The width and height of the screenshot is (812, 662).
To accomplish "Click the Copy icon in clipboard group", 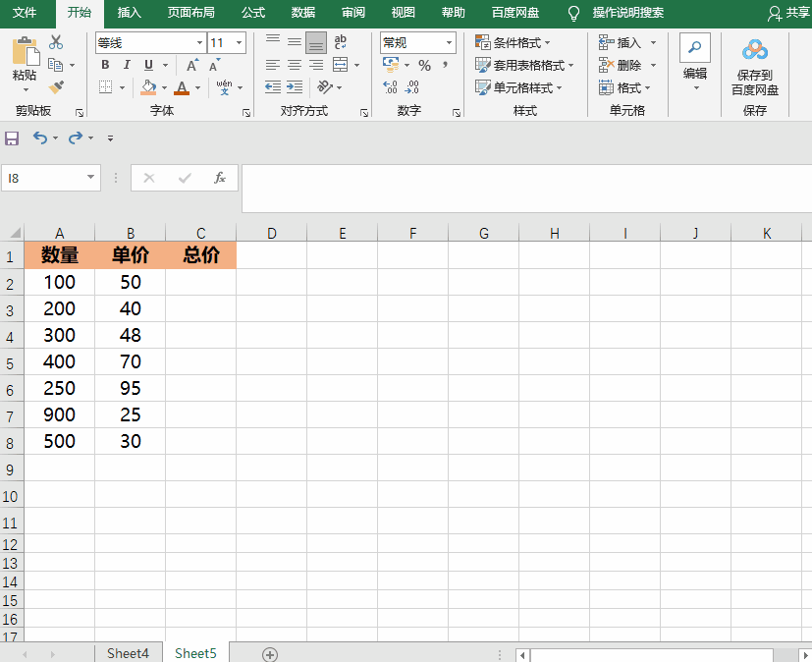I will click(55, 65).
